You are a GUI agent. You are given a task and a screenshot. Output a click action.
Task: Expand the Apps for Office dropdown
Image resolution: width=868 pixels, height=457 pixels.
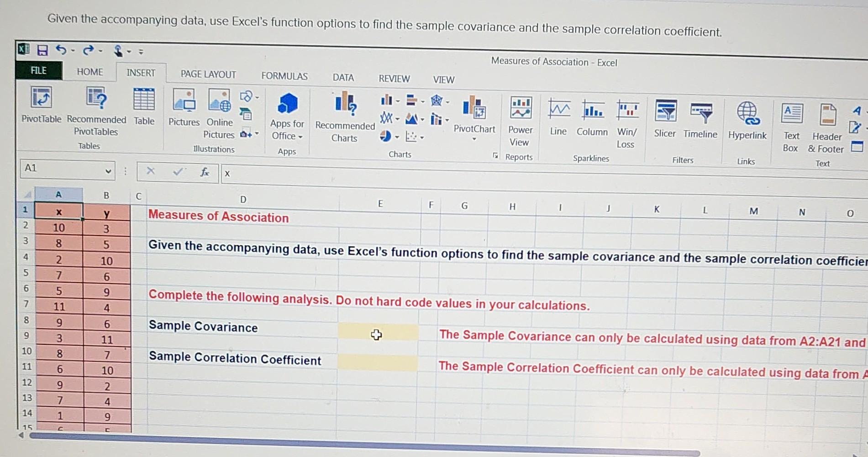point(300,136)
